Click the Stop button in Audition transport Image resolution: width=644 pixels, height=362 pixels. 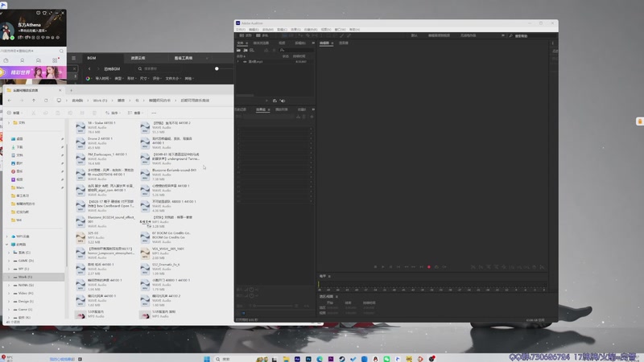pyautogui.click(x=375, y=267)
